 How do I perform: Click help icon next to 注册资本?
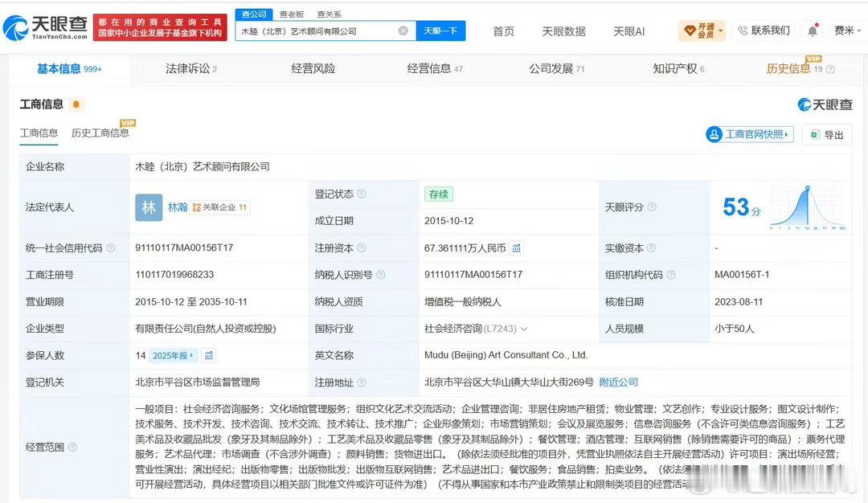tap(362, 248)
